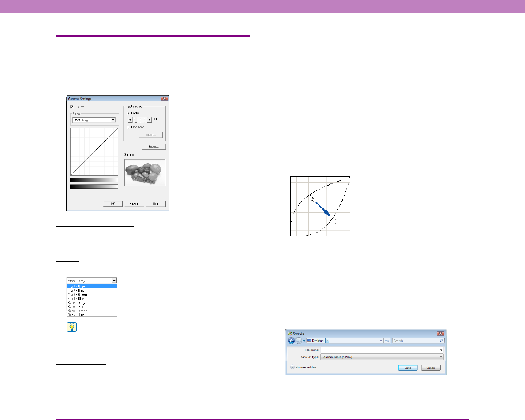The width and height of the screenshot is (525, 420).
Task: Open the address bar history dropdown
Action: coord(381,341)
